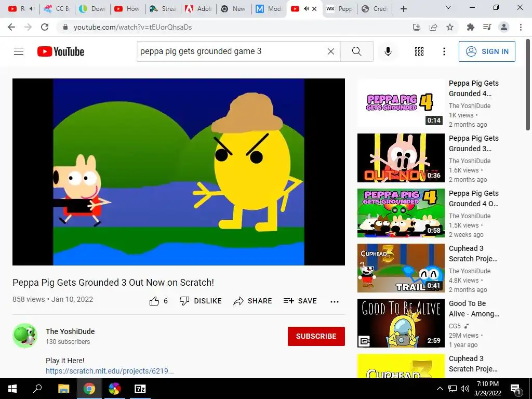Open a new tab with plus button
Image resolution: width=532 pixels, height=399 pixels.
(403, 9)
